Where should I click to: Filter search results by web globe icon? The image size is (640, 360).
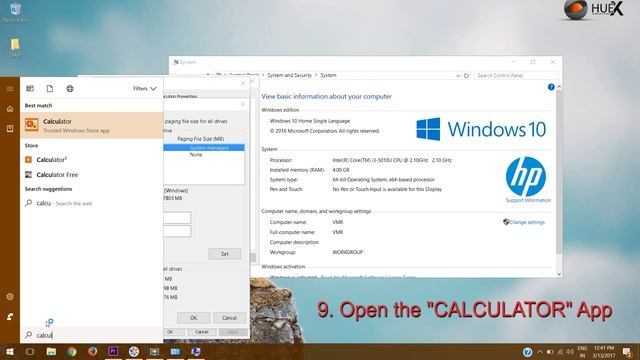(70, 89)
